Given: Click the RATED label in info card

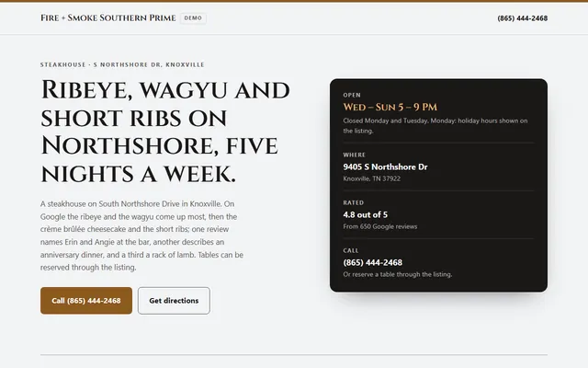Looking at the screenshot, I should point(353,202).
